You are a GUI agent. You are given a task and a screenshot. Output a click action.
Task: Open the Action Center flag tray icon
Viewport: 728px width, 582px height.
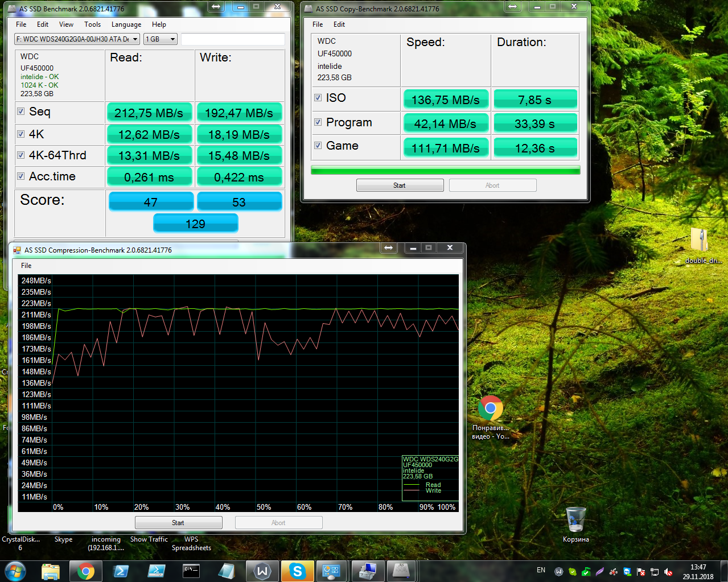641,572
